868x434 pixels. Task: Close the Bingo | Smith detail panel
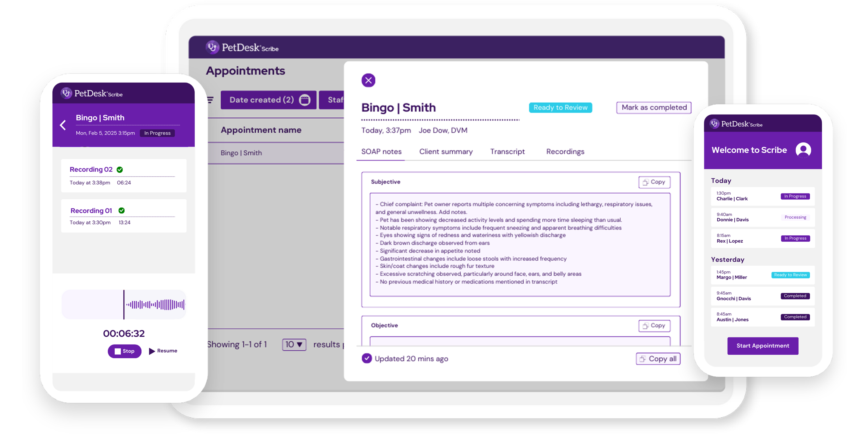(368, 80)
